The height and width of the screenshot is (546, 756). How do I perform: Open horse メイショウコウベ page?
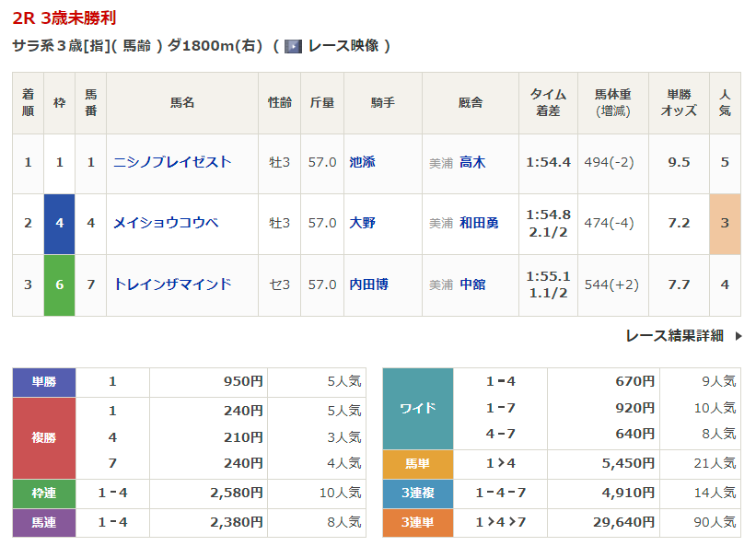(166, 223)
